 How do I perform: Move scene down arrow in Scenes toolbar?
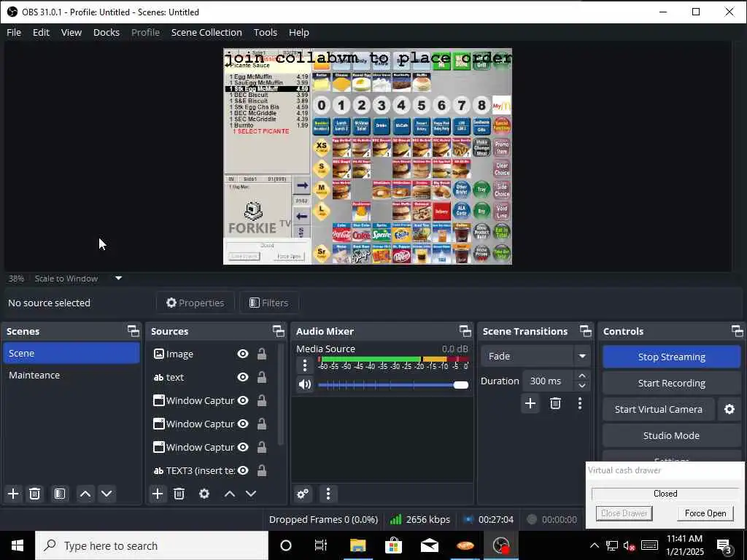tap(107, 494)
